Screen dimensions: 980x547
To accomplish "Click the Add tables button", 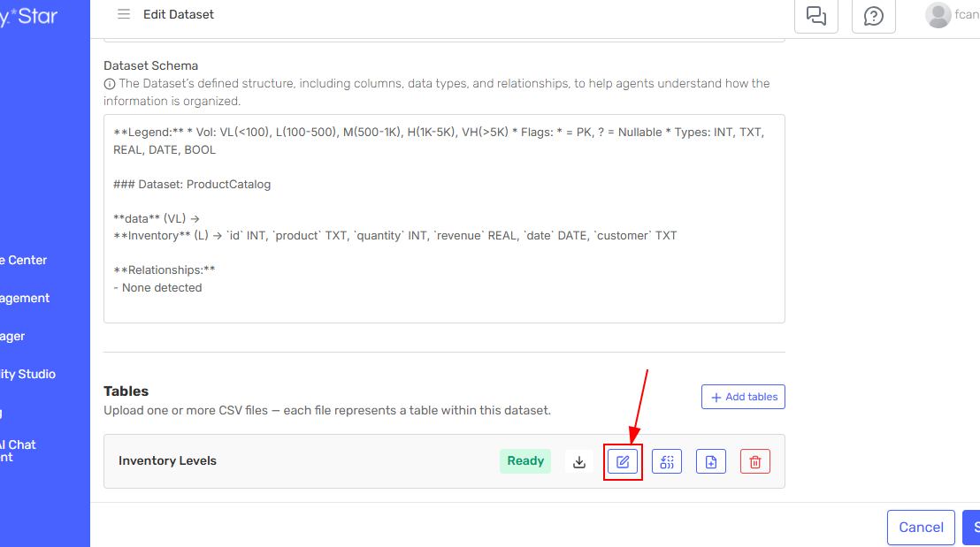I will [743, 397].
